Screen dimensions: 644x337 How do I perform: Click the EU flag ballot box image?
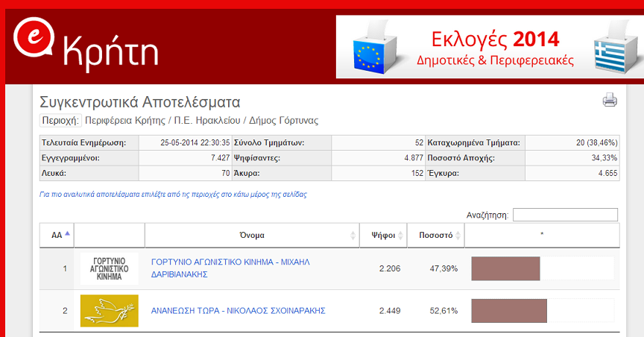coord(371,46)
